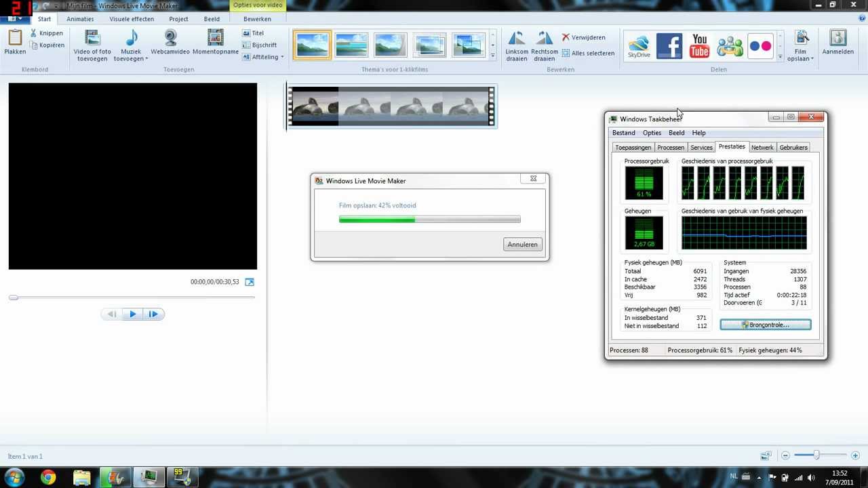
Task: Expand share destinations gallery more arrow
Action: tap(780, 56)
